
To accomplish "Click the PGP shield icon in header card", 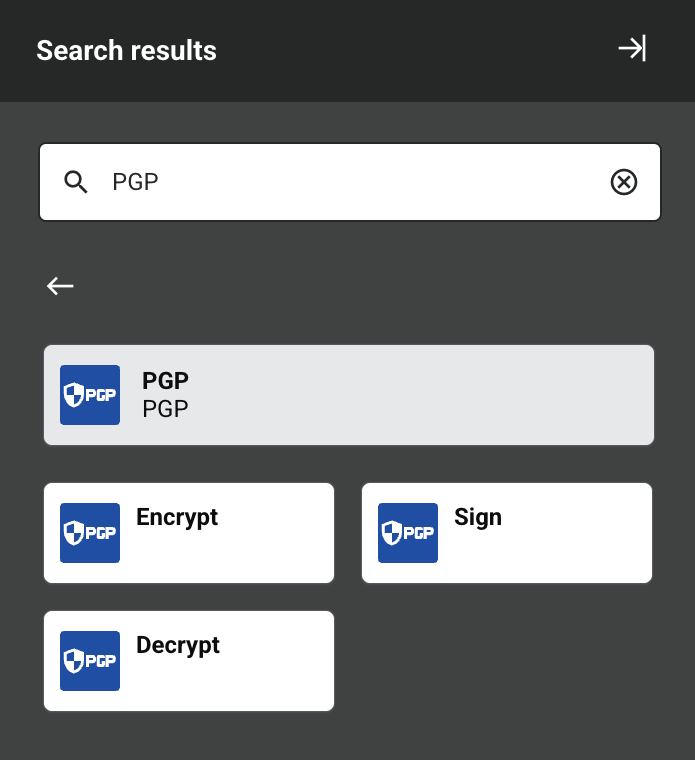I will pyautogui.click(x=90, y=395).
